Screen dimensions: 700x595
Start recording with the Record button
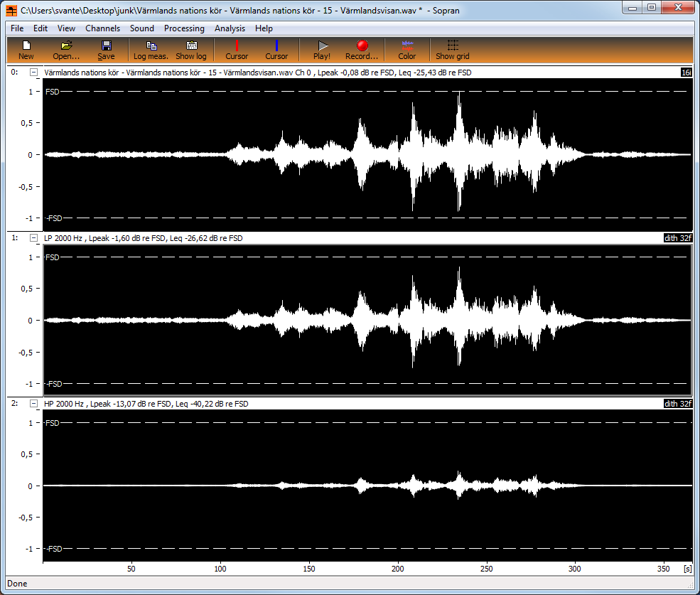tap(362, 50)
